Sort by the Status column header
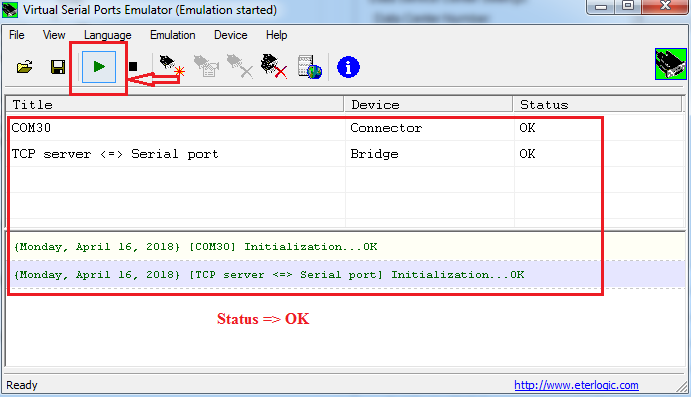 pyautogui.click(x=597, y=104)
